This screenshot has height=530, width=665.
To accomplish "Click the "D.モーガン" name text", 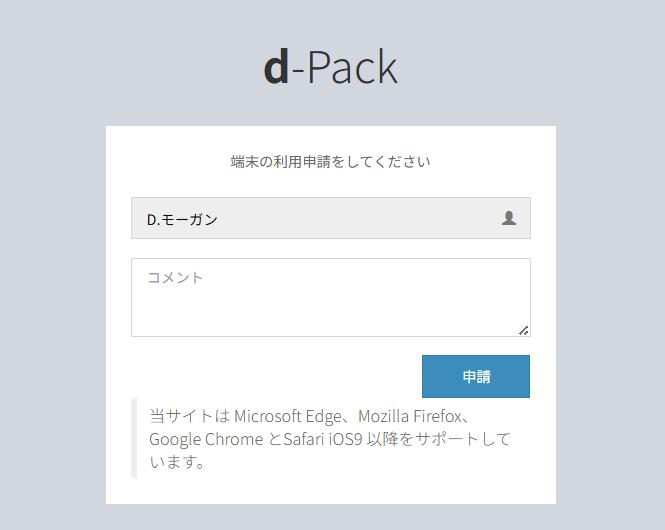I will [x=182, y=219].
